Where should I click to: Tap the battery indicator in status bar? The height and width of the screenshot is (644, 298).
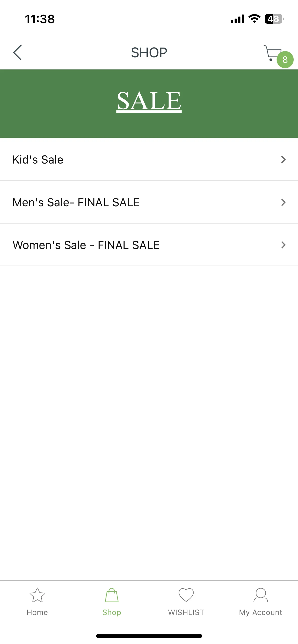point(274,19)
